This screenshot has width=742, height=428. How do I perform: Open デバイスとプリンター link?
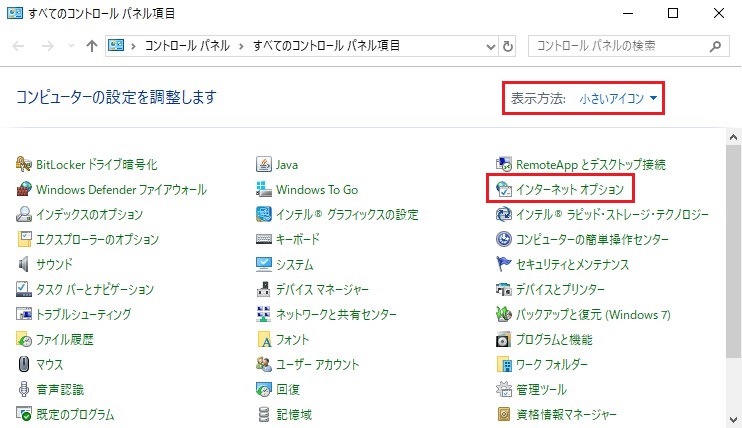click(560, 289)
